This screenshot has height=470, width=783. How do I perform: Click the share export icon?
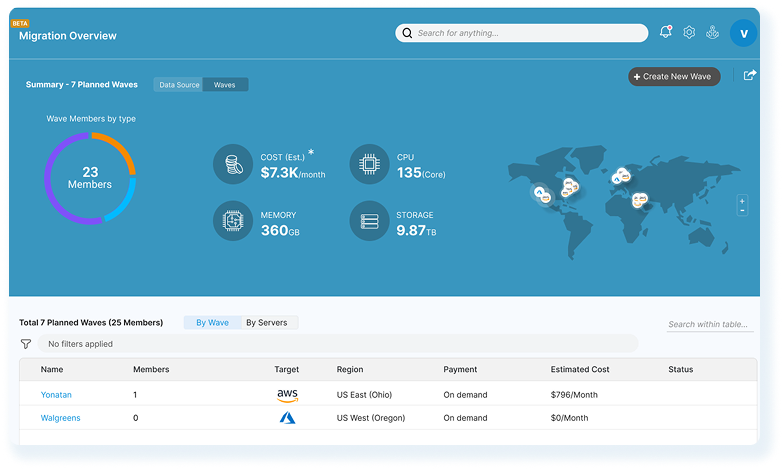click(x=750, y=75)
